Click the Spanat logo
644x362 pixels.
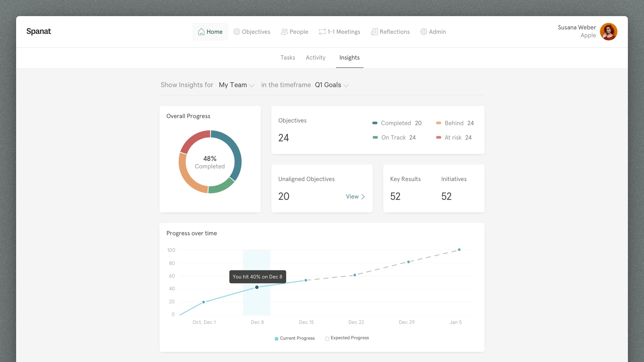pyautogui.click(x=38, y=31)
